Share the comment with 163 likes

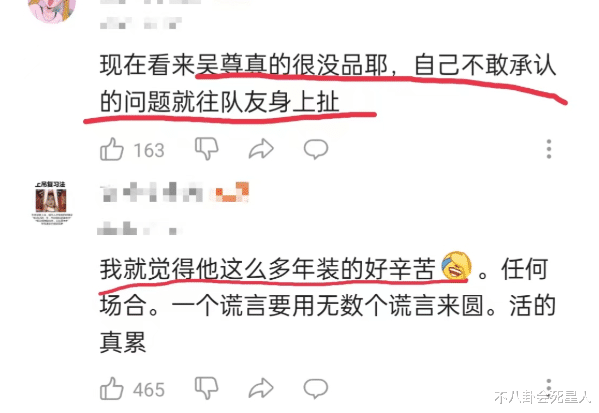pyautogui.click(x=261, y=149)
